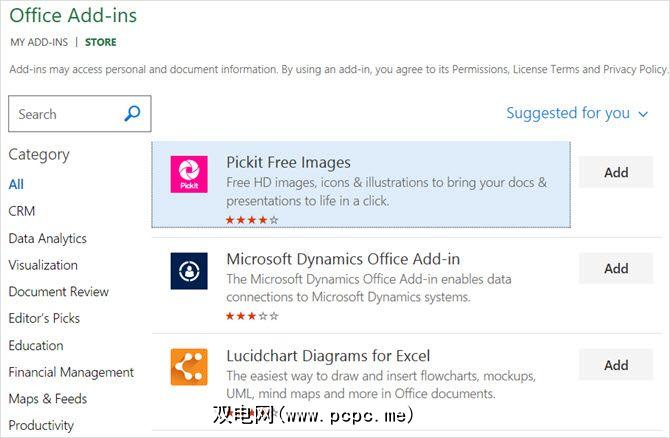Image resolution: width=670 pixels, height=438 pixels.
Task: Click into the Search field
Action: coord(65,114)
